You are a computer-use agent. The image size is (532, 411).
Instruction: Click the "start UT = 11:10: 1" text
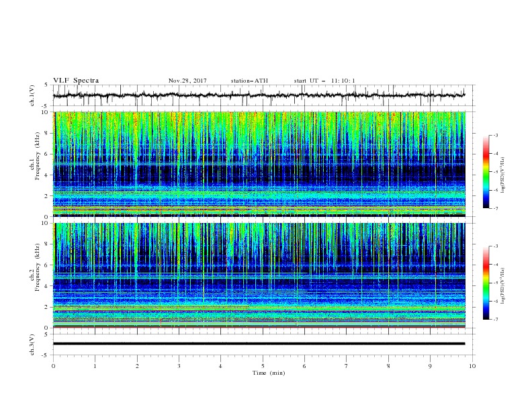(x=324, y=81)
